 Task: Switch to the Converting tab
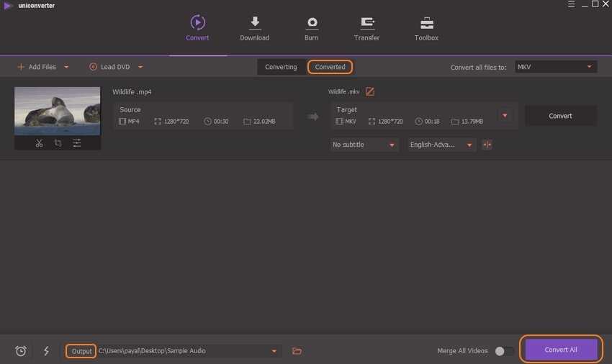(x=281, y=67)
